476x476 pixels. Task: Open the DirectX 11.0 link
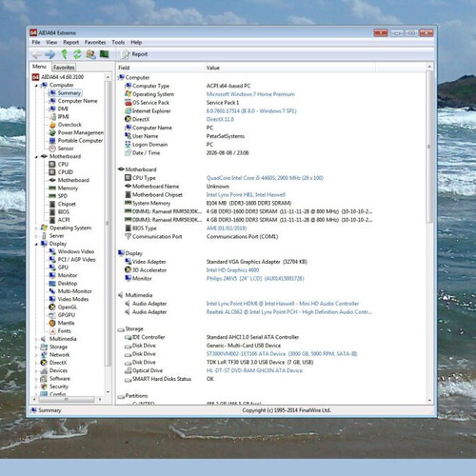[x=220, y=119]
